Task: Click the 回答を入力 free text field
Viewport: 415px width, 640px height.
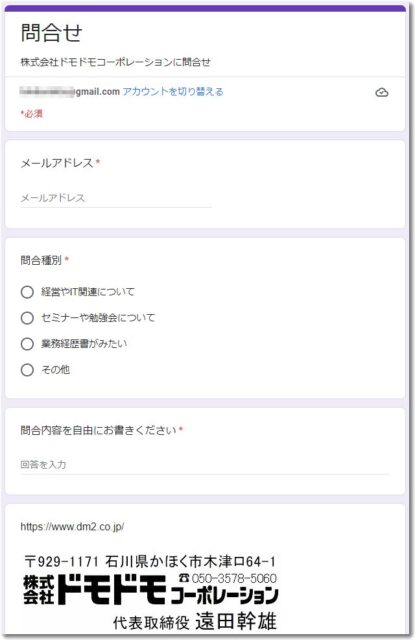Action: (x=205, y=465)
